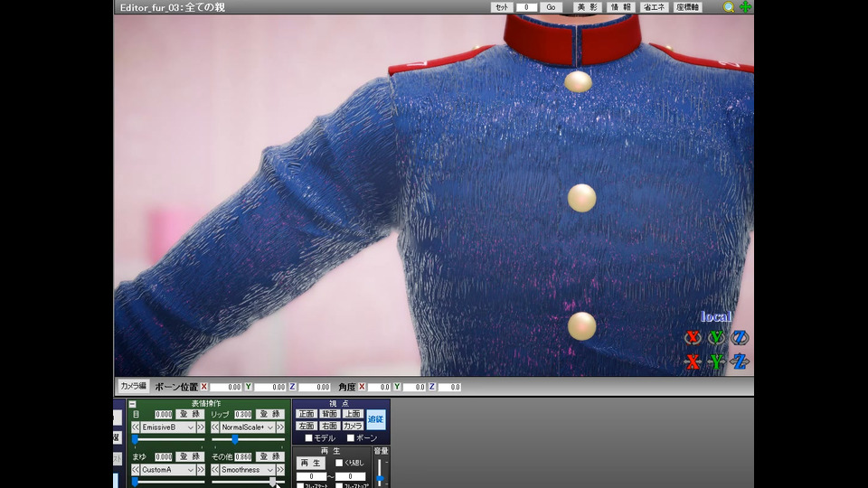This screenshot has height=488, width=868.
Task: Switch view to 左面 (left)
Action: pyautogui.click(x=307, y=426)
